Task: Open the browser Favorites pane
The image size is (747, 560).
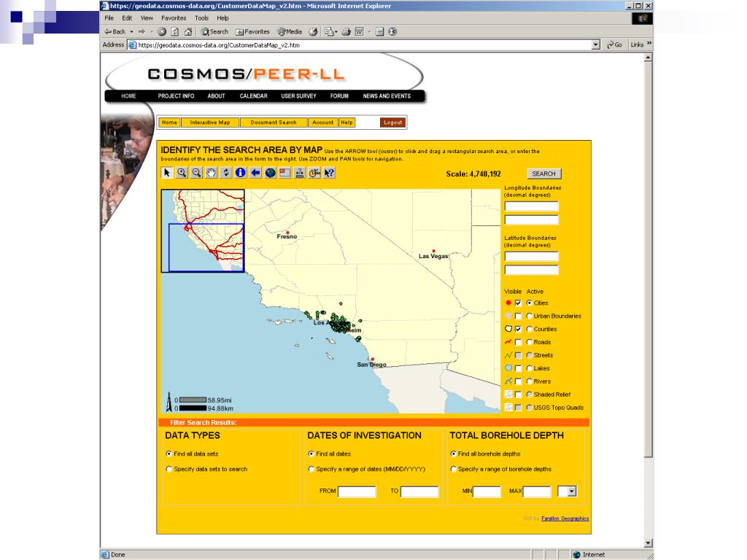Action: [x=252, y=31]
